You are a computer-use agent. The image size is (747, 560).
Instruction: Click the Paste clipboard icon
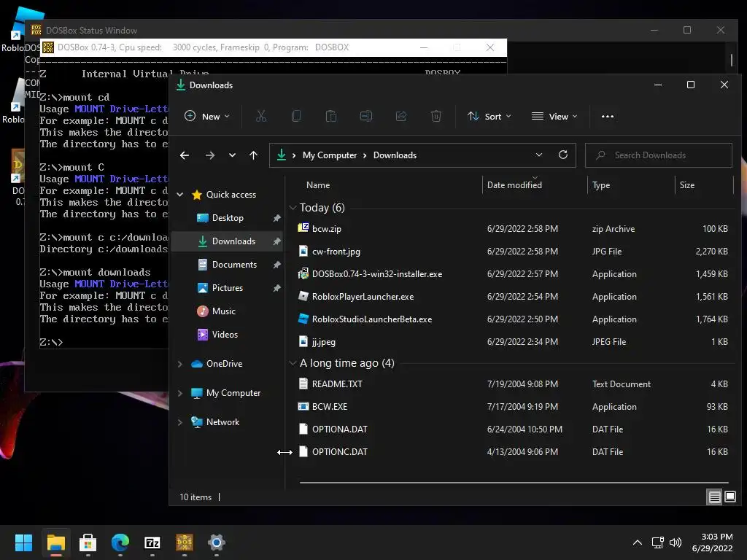331,116
